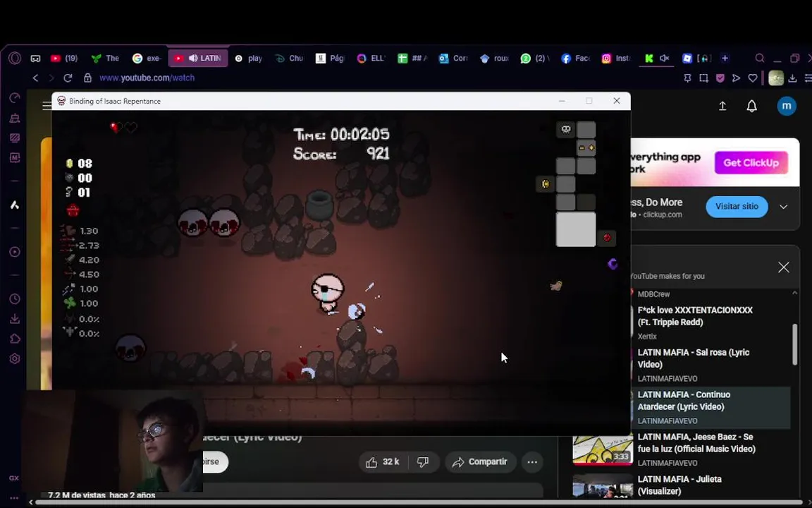812x508 pixels.
Task: Switch to the Facebook tab
Action: point(575,58)
